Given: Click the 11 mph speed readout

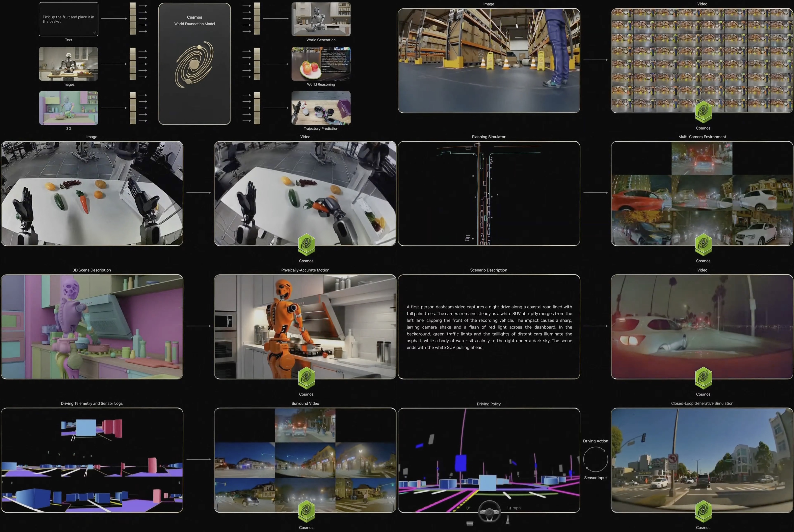Looking at the screenshot, I should (514, 508).
